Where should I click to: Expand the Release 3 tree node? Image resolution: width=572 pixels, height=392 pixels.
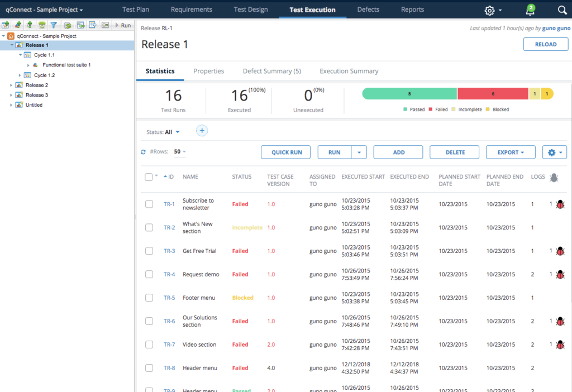(x=11, y=95)
